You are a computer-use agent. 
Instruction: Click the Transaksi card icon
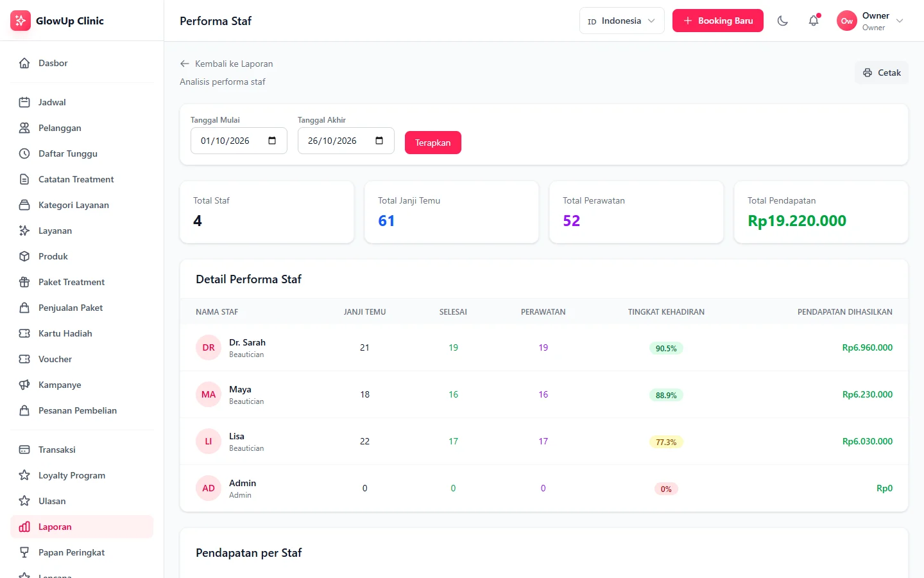pos(24,450)
